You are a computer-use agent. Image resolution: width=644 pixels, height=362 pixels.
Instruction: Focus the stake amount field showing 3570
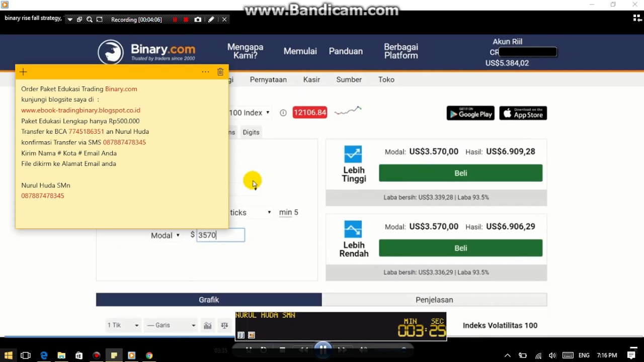(220, 235)
